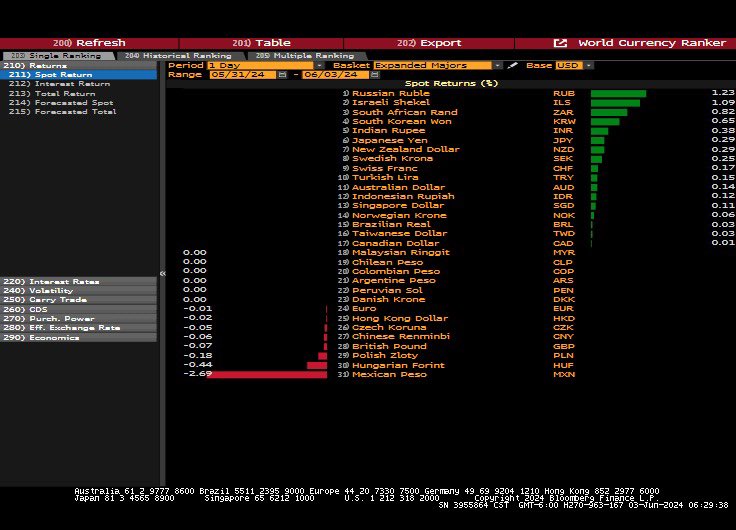Open the start date calendar picker

[x=282, y=75]
